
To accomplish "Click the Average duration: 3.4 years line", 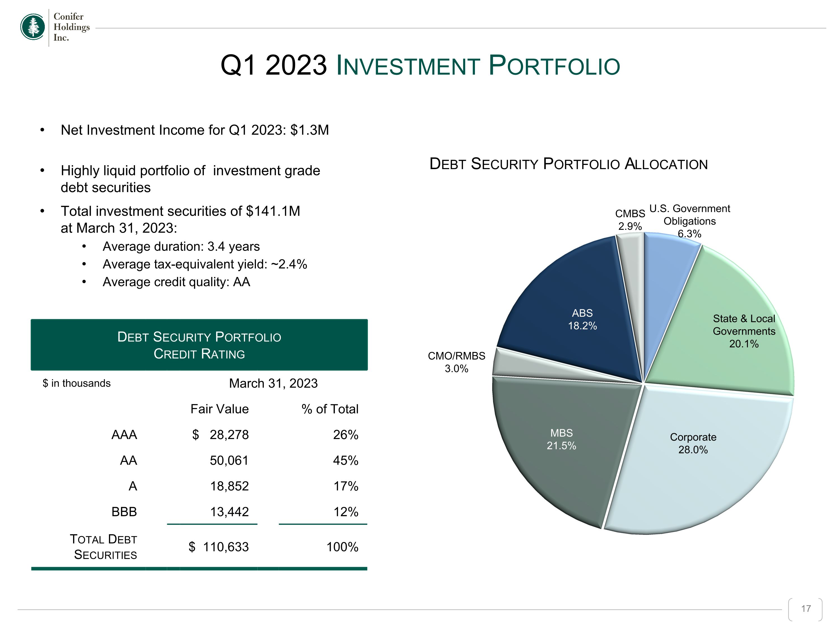I will (181, 246).
